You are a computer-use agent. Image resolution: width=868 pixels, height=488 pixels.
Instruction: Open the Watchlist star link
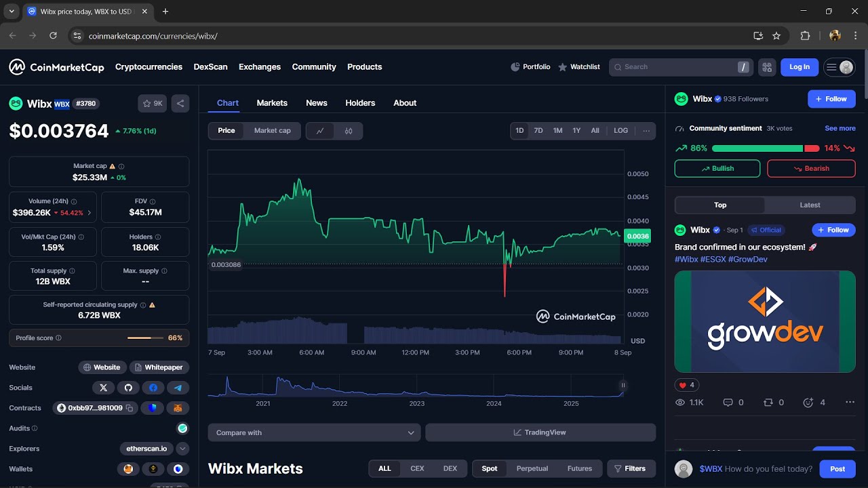tap(579, 67)
